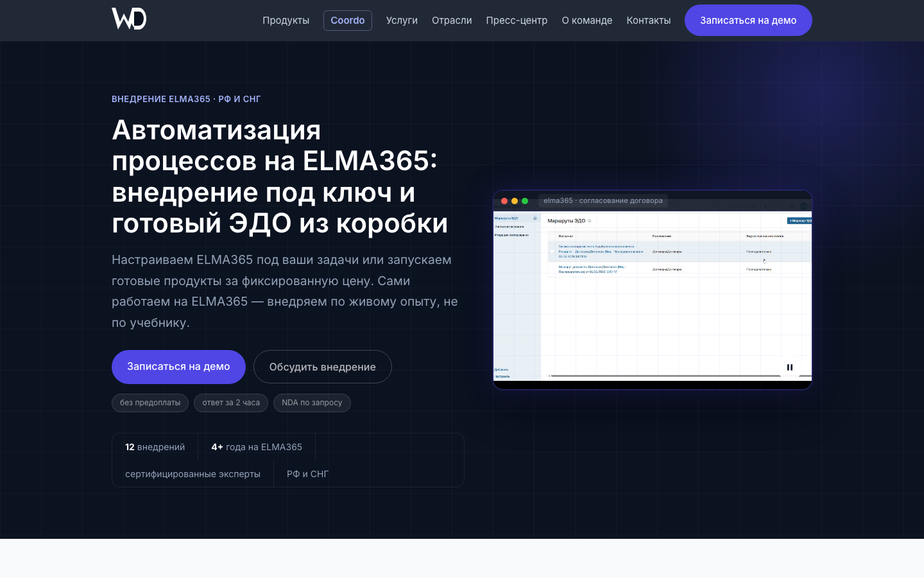Click the Обсудить внедрение button
This screenshot has width=924, height=578.
(x=323, y=367)
